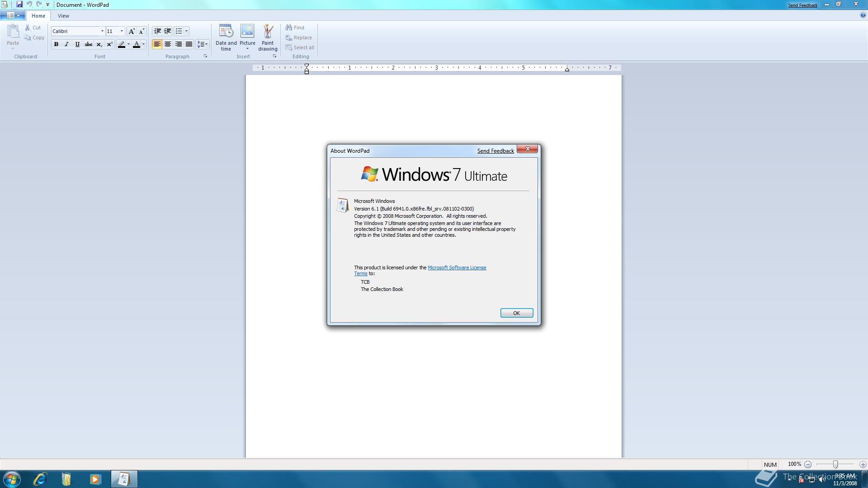
Task: Close the About WordPad dialog
Action: pyautogui.click(x=527, y=149)
